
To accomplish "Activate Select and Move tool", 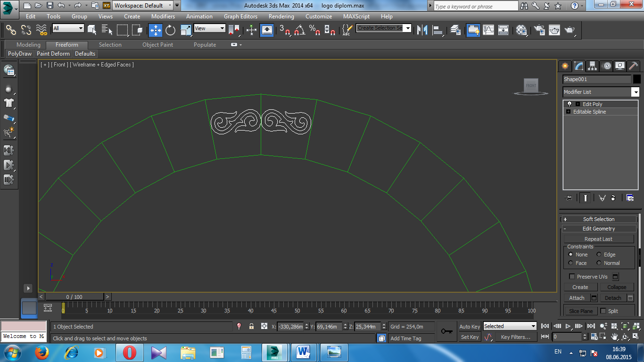I will tap(155, 30).
